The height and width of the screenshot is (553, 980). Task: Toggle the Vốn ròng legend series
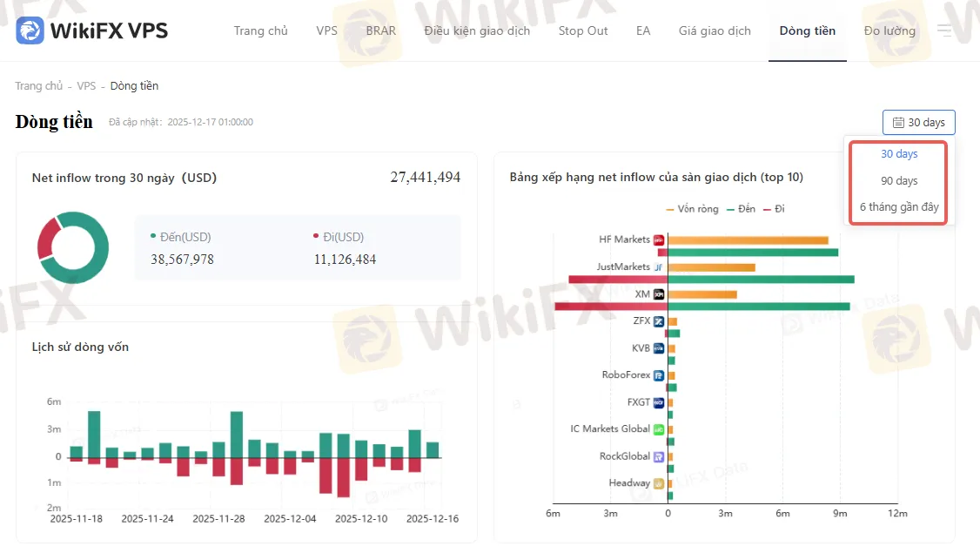(693, 209)
